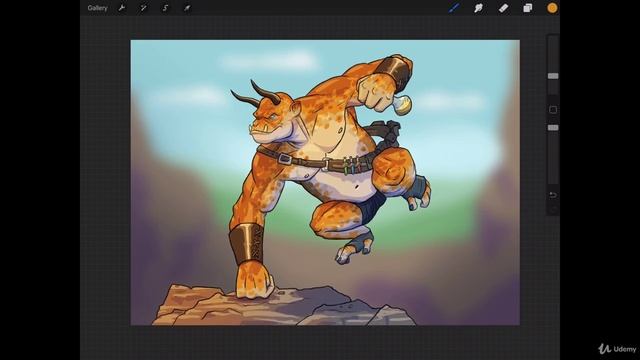640x360 pixels.
Task: Click the brush opacity slider handle
Action: click(x=553, y=128)
